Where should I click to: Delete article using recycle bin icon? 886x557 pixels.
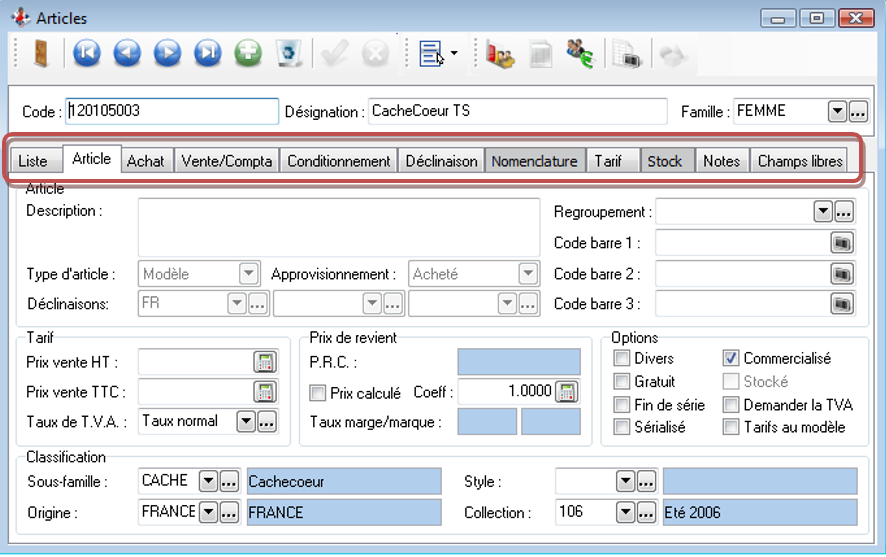(288, 53)
